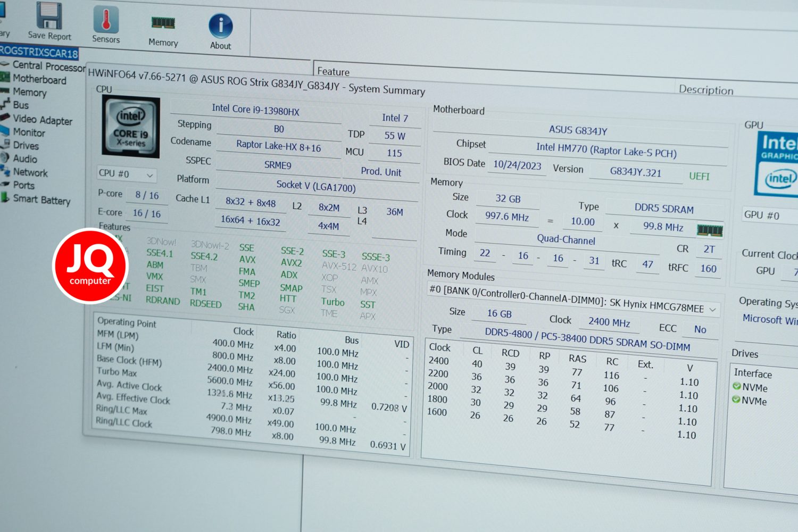Image resolution: width=798 pixels, height=532 pixels.
Task: Select Monitor in the device tree
Action: tap(29, 132)
